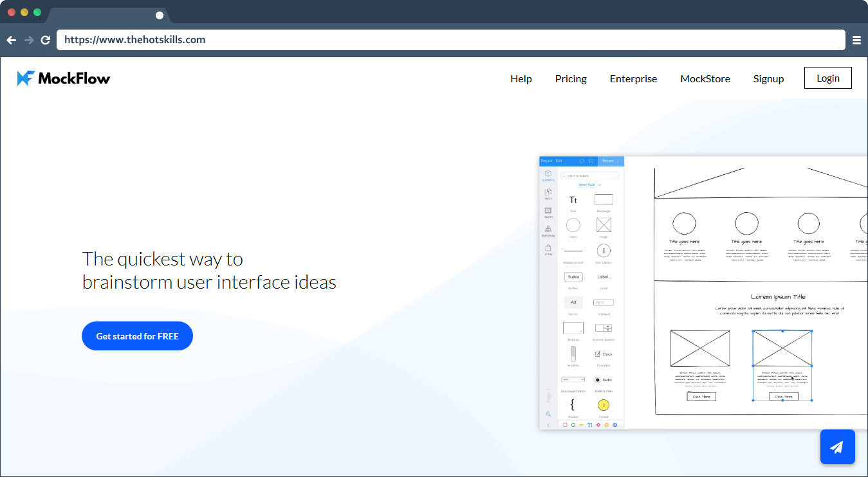Viewport: 868px width, 477px height.
Task: Visit the MockStore link
Action: [x=705, y=78]
